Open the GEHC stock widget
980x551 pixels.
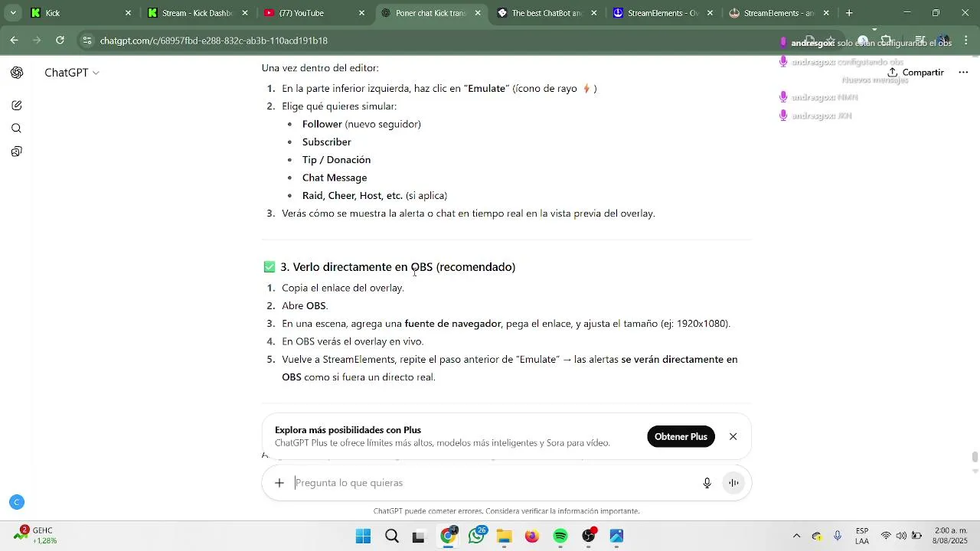pos(35,536)
